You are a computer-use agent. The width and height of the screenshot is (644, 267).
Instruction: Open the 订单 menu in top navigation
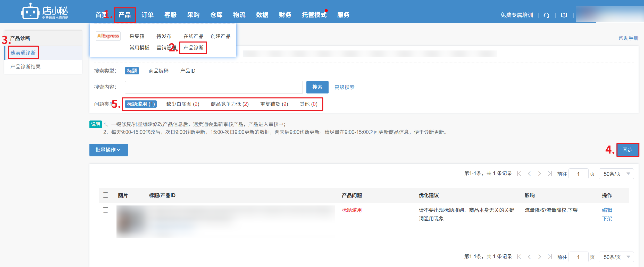coord(147,15)
